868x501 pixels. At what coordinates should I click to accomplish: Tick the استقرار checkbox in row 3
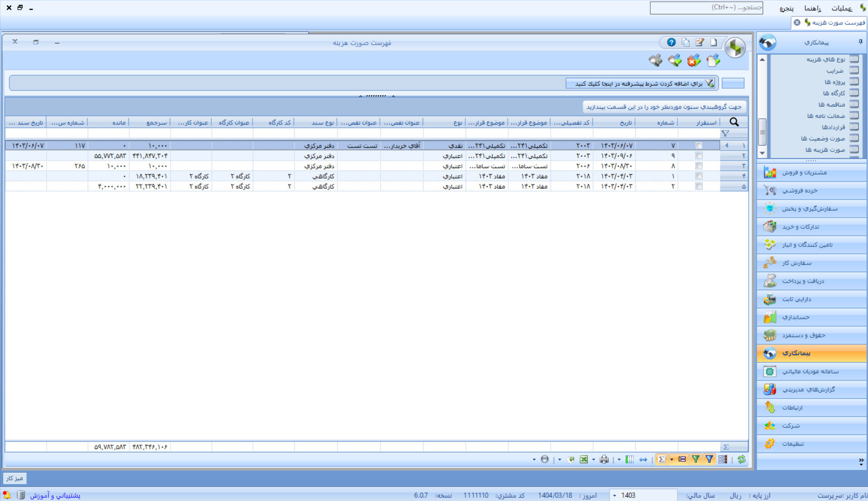(x=699, y=166)
